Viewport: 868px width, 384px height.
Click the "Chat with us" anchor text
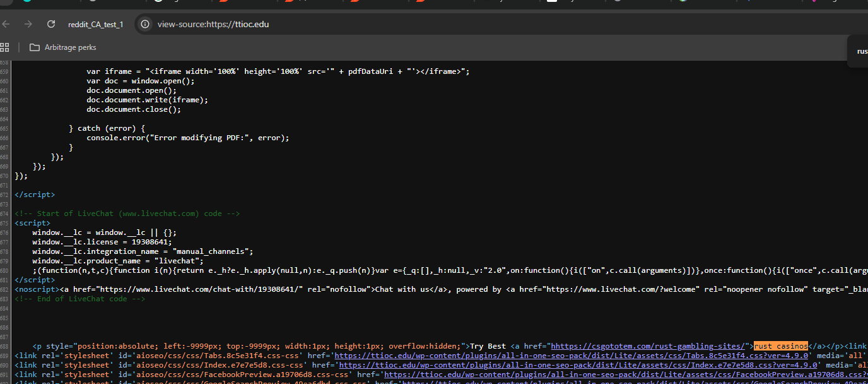point(402,289)
